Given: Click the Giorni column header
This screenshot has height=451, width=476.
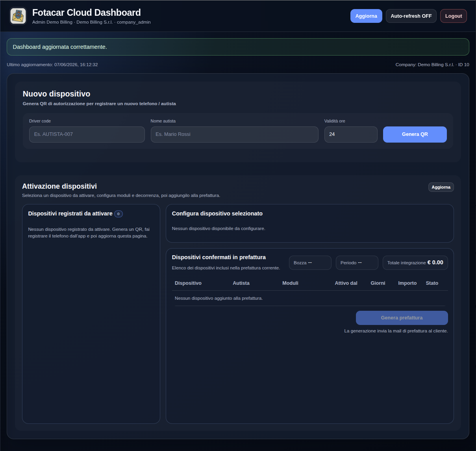Looking at the screenshot, I should click(378, 283).
